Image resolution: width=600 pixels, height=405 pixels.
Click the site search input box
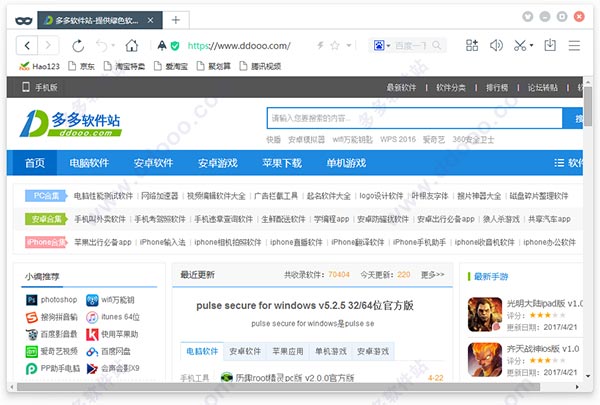(x=414, y=118)
